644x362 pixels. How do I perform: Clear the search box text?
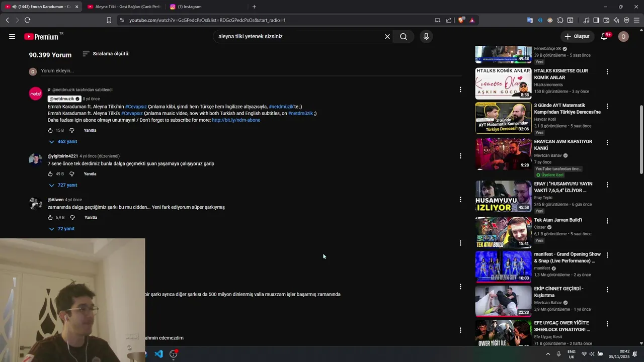pyautogui.click(x=387, y=36)
